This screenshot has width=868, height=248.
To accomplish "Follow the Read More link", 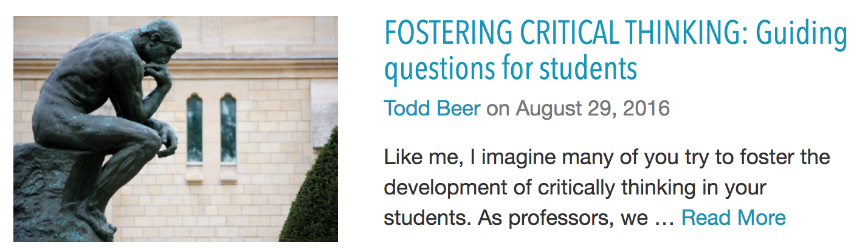I will [733, 217].
